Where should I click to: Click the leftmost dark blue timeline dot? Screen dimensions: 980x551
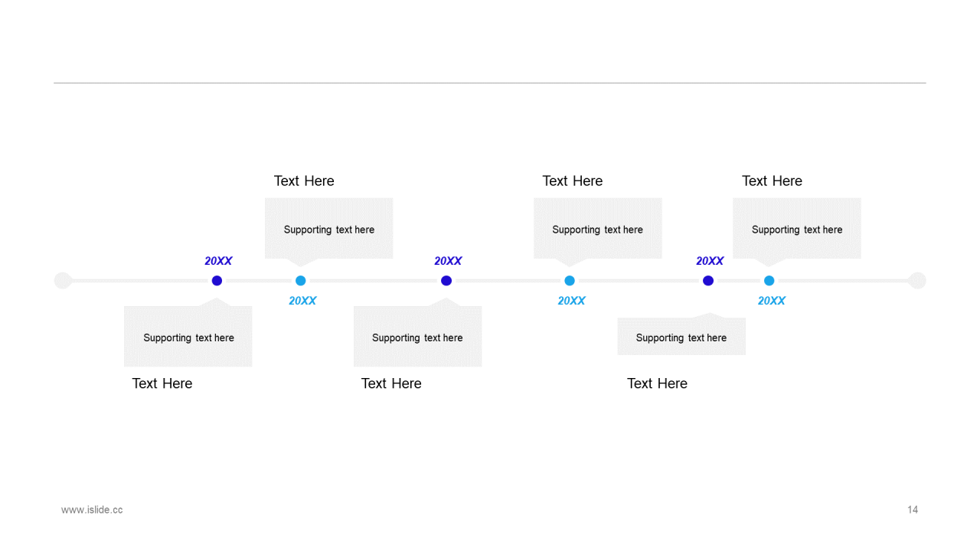click(217, 281)
